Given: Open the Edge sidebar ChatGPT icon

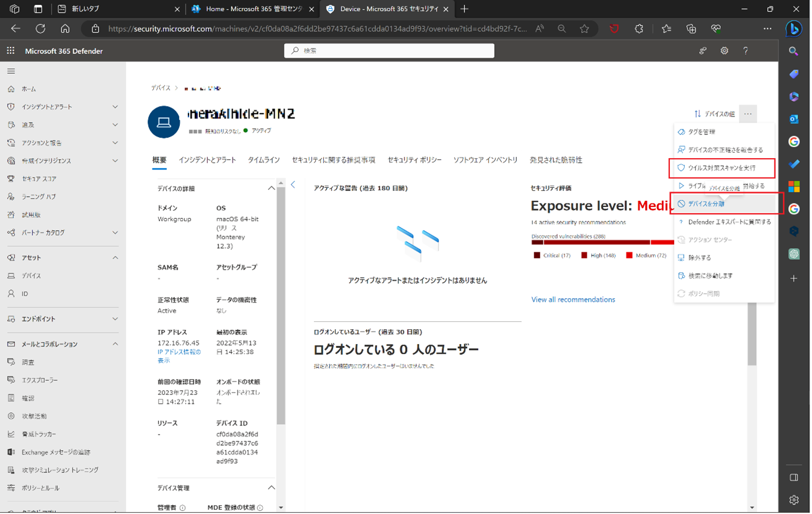Looking at the screenshot, I should (x=794, y=254).
